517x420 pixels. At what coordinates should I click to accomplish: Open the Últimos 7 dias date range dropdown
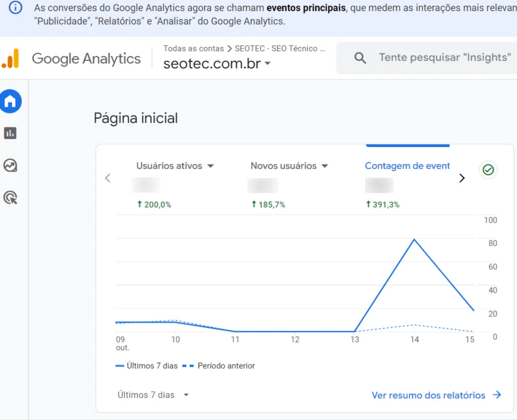point(153,395)
